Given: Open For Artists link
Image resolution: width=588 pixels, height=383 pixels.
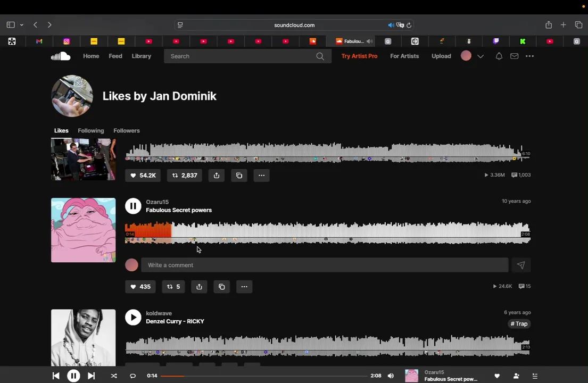Looking at the screenshot, I should click(404, 56).
